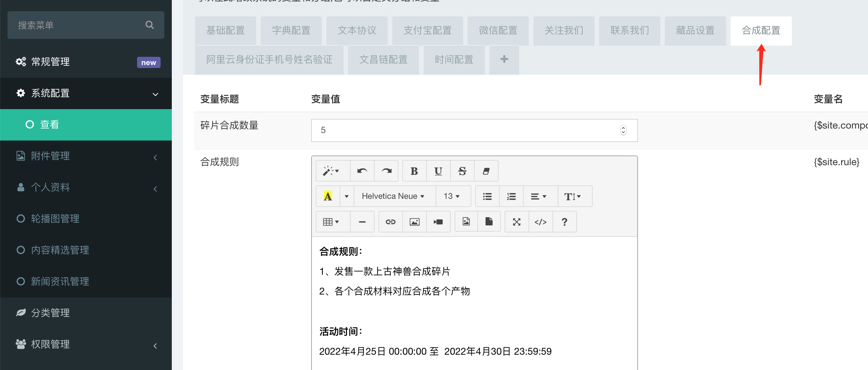Insert an ordered numbered list
Screen dimensions: 868x370
tap(511, 196)
